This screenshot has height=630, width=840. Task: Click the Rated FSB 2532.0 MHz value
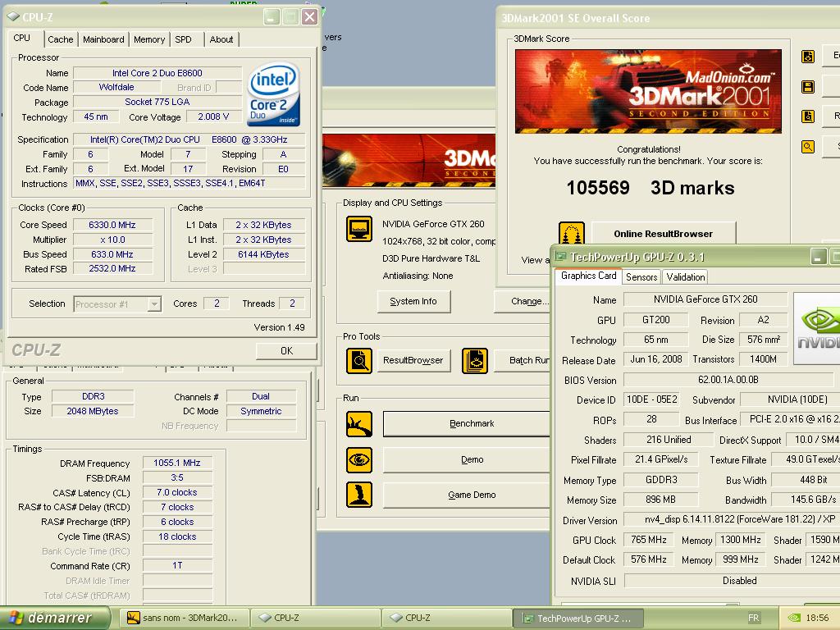(x=112, y=268)
